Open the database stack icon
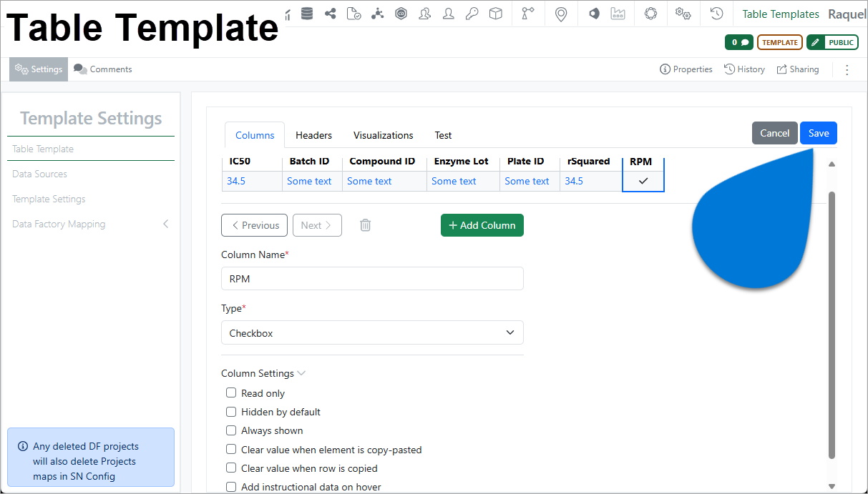The width and height of the screenshot is (868, 494). (x=307, y=14)
